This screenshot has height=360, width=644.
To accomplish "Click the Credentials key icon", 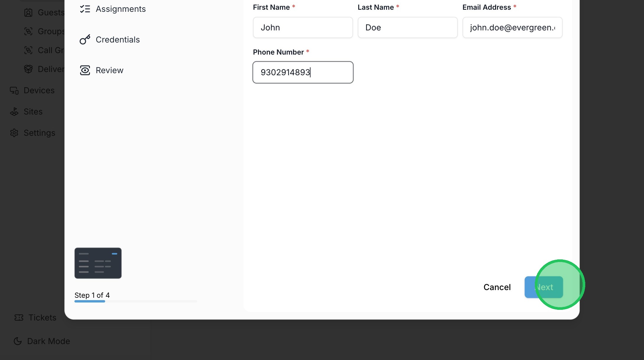I will [x=85, y=40].
